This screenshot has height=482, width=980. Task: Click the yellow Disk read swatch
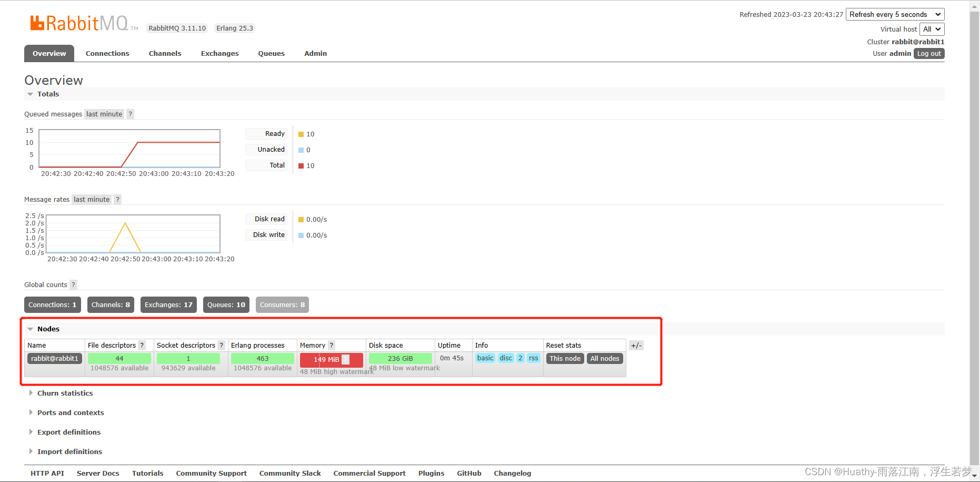pyautogui.click(x=301, y=220)
